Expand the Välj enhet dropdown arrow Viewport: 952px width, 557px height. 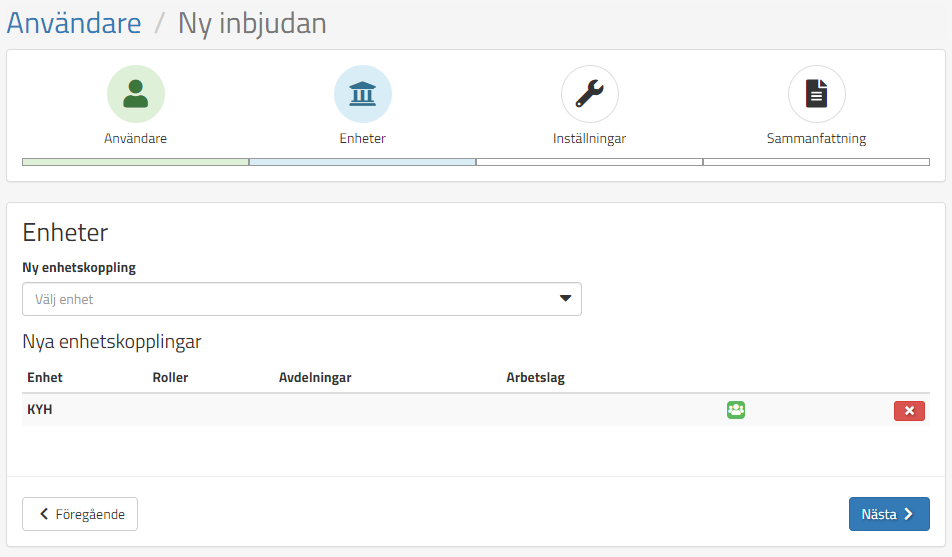pyautogui.click(x=565, y=299)
